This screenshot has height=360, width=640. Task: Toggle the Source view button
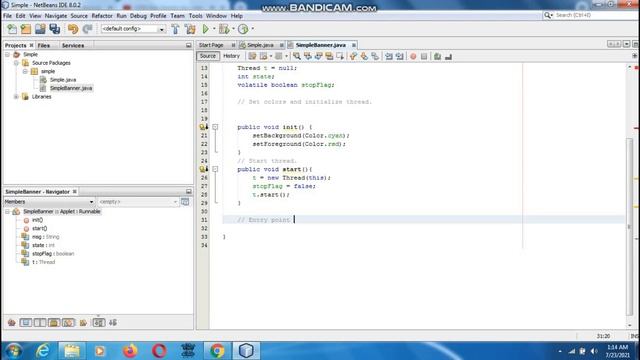[208, 56]
